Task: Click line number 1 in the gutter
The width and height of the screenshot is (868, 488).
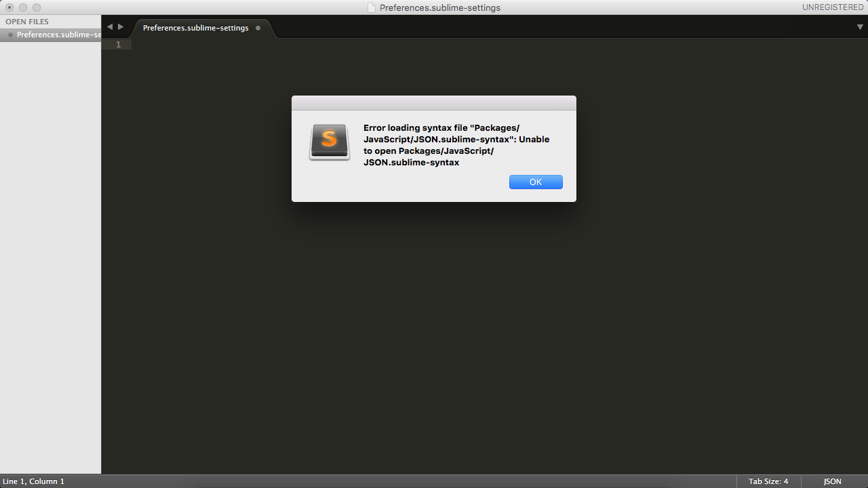Action: [118, 45]
